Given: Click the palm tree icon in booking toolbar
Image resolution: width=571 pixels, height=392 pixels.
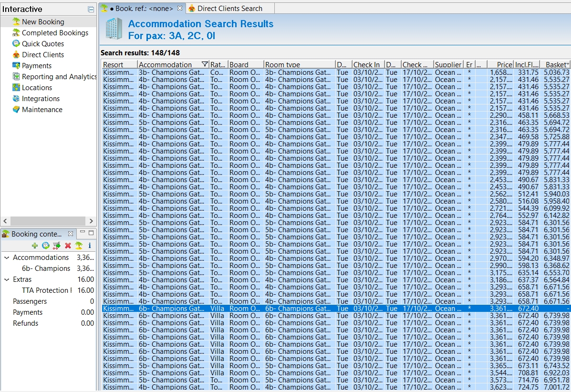Looking at the screenshot, I should click(79, 246).
